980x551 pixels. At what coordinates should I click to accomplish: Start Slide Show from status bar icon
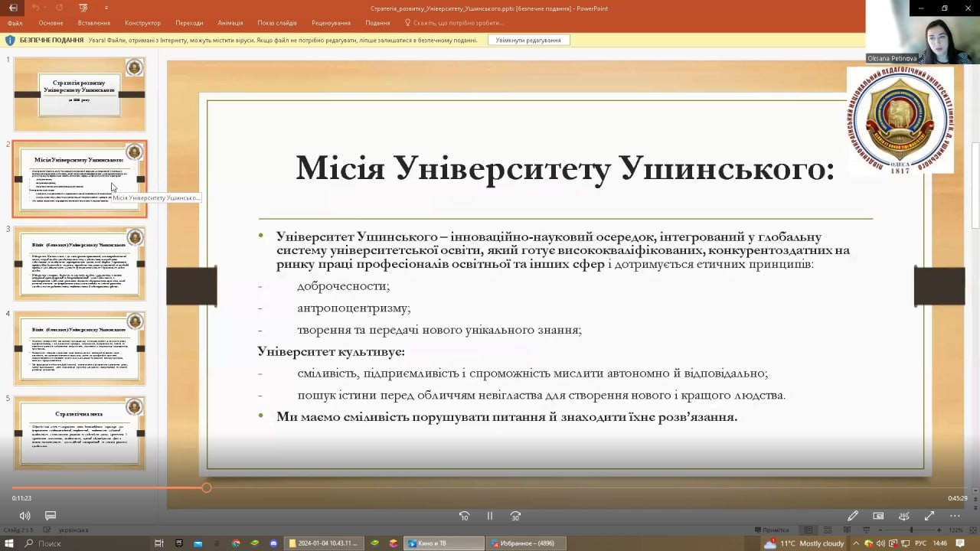(x=866, y=530)
